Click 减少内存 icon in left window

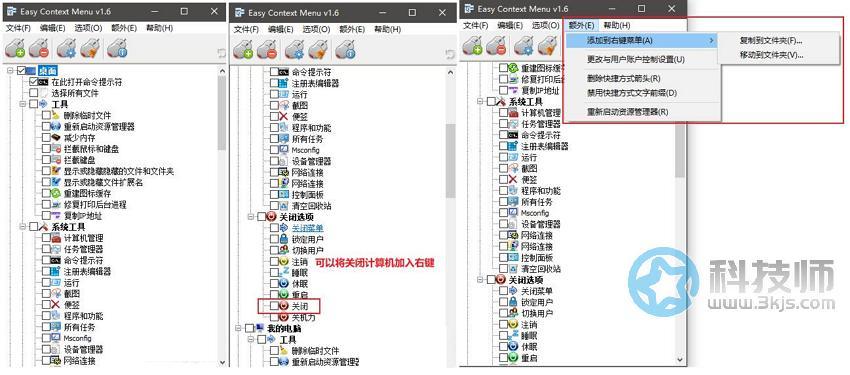click(x=57, y=138)
